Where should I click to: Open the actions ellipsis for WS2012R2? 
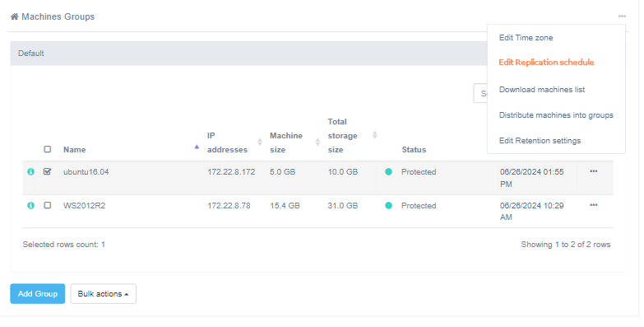(594, 205)
